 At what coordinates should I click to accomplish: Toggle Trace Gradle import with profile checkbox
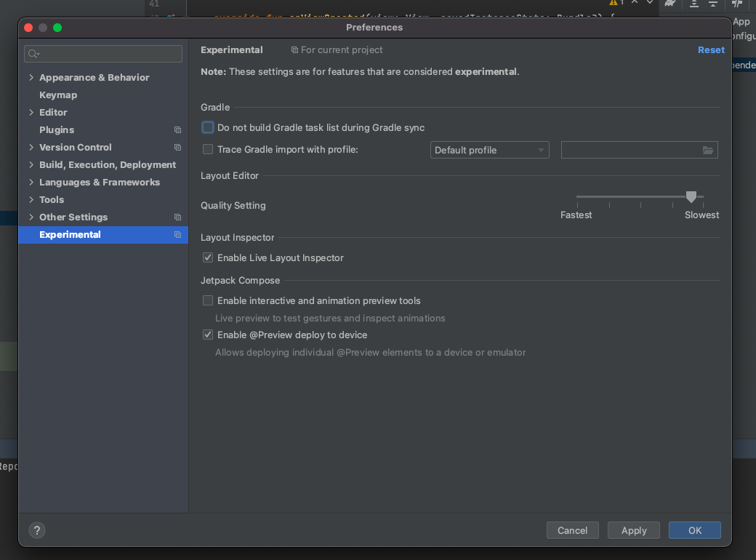208,150
